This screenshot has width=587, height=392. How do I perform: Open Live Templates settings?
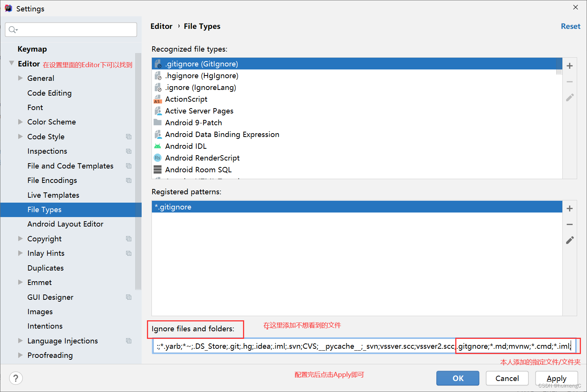coord(53,195)
